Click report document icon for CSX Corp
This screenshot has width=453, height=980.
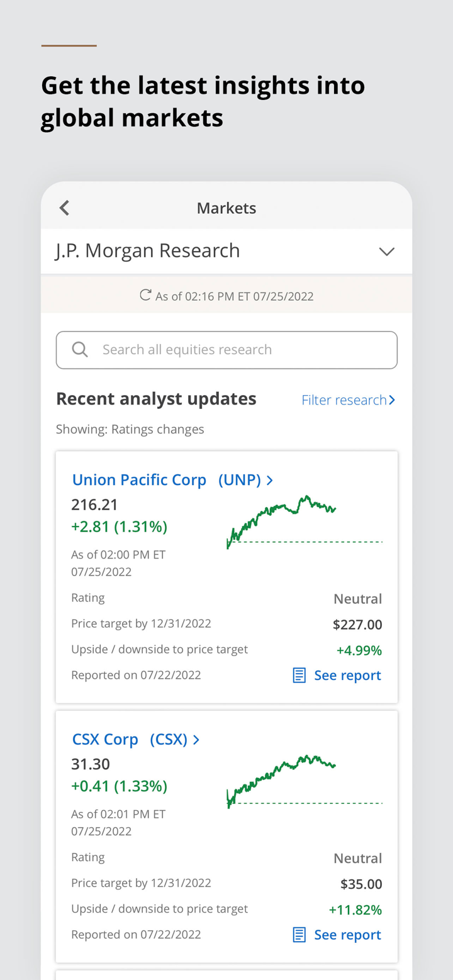pos(299,935)
